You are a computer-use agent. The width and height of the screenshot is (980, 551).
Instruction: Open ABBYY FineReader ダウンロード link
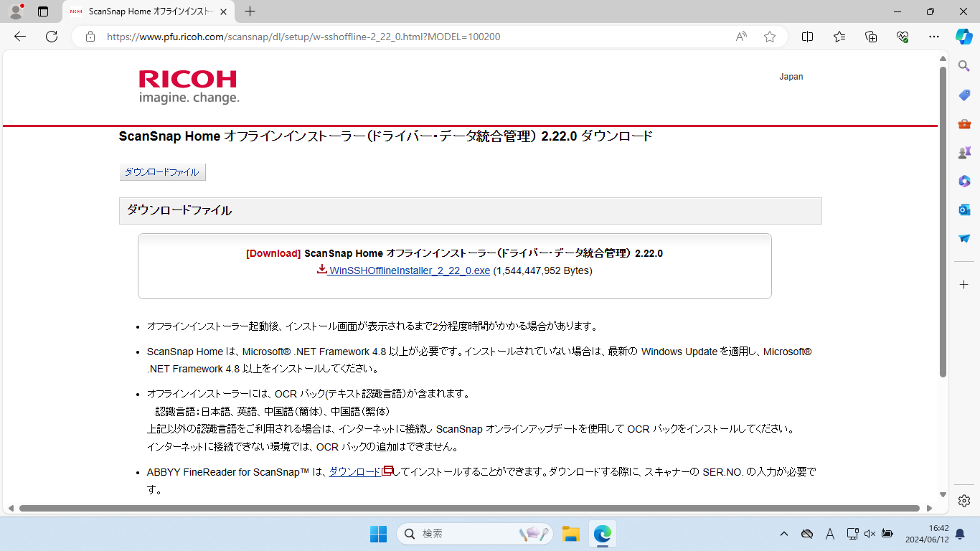pyautogui.click(x=355, y=472)
